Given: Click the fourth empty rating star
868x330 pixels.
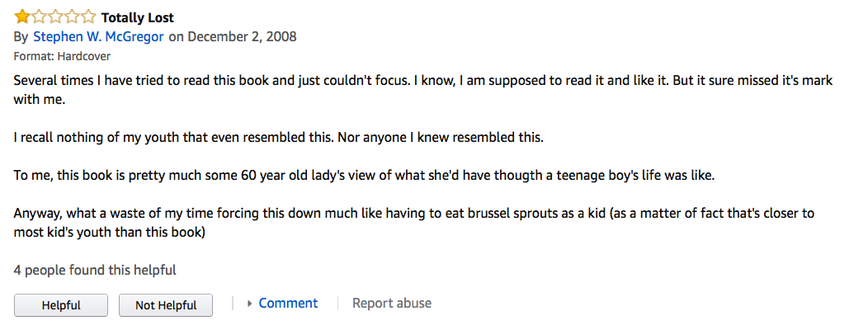Looking at the screenshot, I should (72, 17).
